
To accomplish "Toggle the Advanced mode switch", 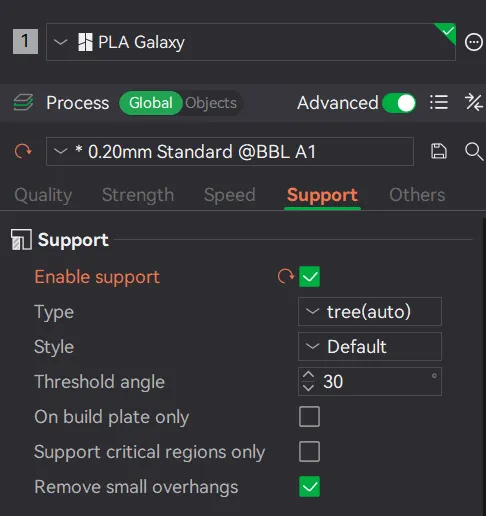I will coord(399,103).
